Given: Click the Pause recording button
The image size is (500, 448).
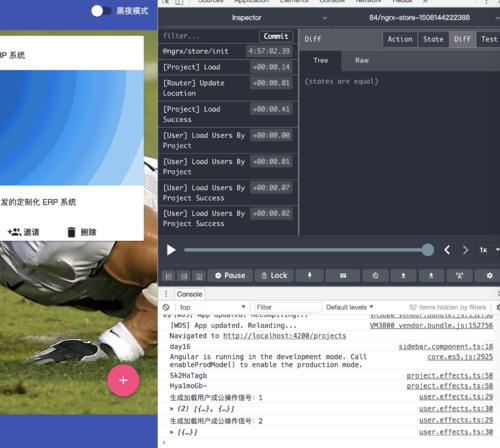Looking at the screenshot, I should [x=230, y=276].
